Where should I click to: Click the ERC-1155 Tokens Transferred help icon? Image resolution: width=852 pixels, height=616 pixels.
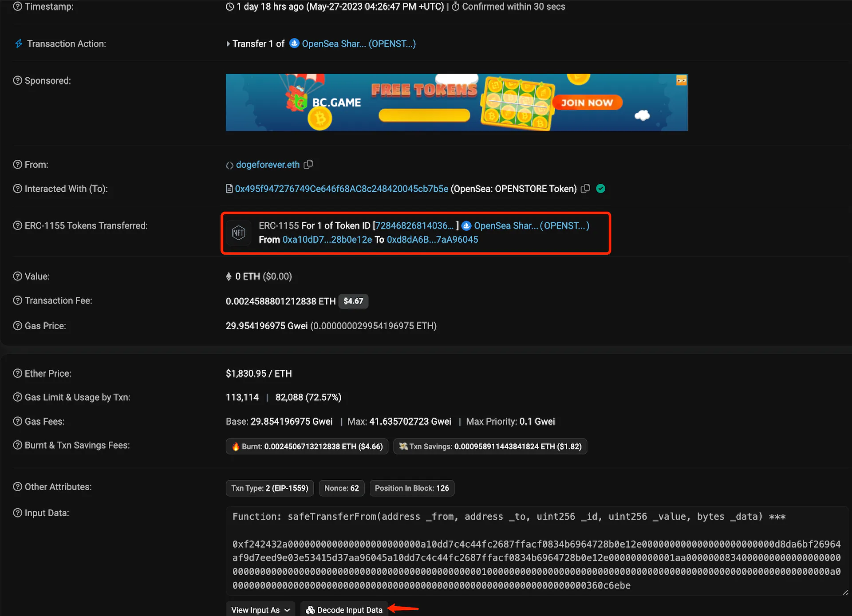17,225
